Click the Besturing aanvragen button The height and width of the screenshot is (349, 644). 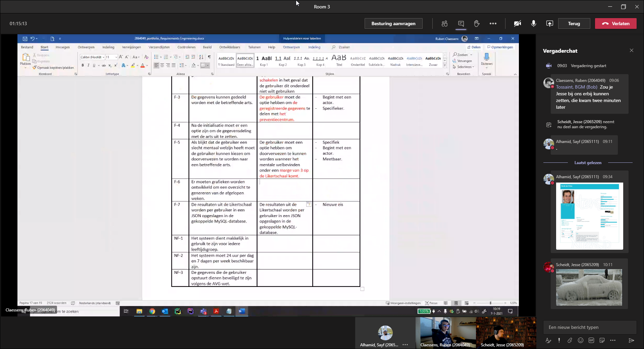point(393,23)
